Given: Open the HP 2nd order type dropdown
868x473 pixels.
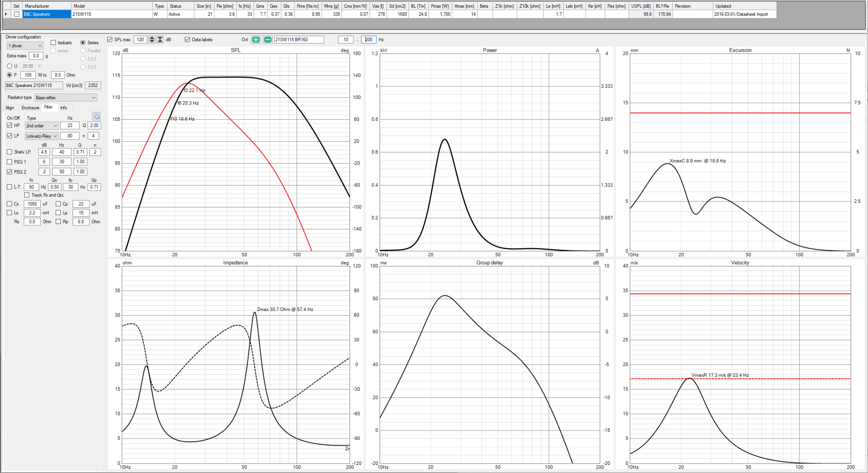Looking at the screenshot, I should coord(42,126).
